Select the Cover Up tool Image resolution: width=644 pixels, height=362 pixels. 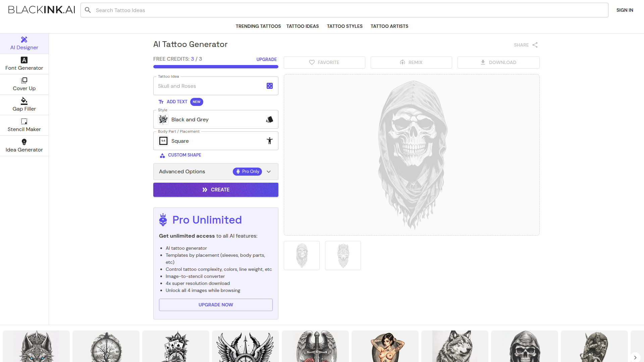[24, 84]
